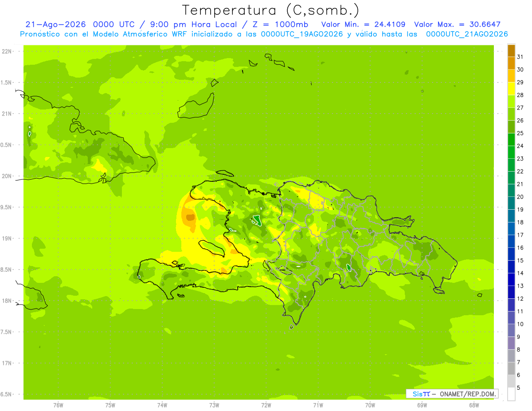This screenshot has width=532, height=411.
Task: Select the legend value "17"
Action: [520, 235]
